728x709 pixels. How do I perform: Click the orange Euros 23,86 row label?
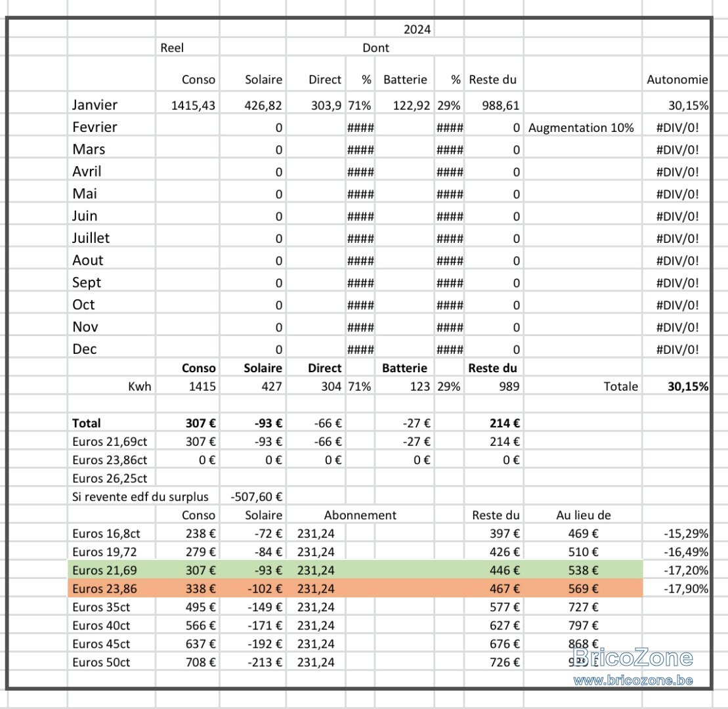pos(104,589)
